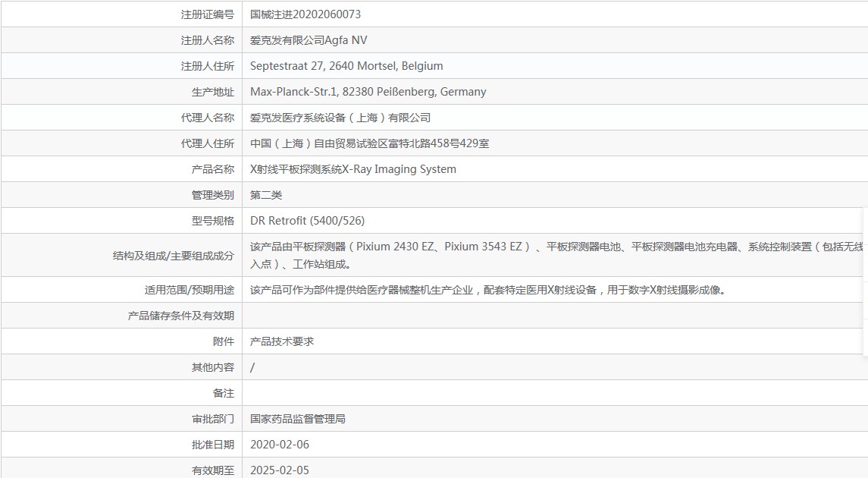Select the 批准日期 label
The image size is (868, 478).
(x=212, y=444)
